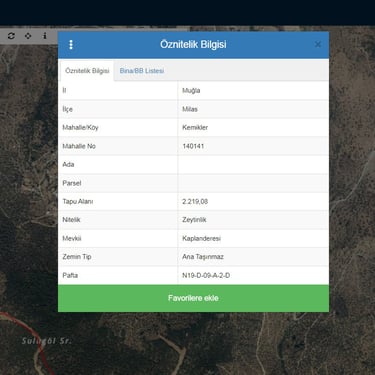Close the Öznitelik Bilgisi dialog
The height and width of the screenshot is (375, 375).
tap(318, 44)
